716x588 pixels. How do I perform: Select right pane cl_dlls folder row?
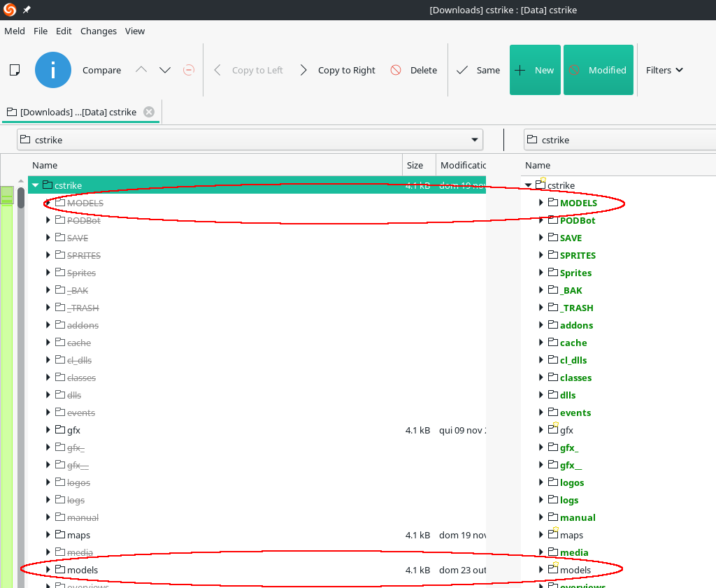point(618,360)
